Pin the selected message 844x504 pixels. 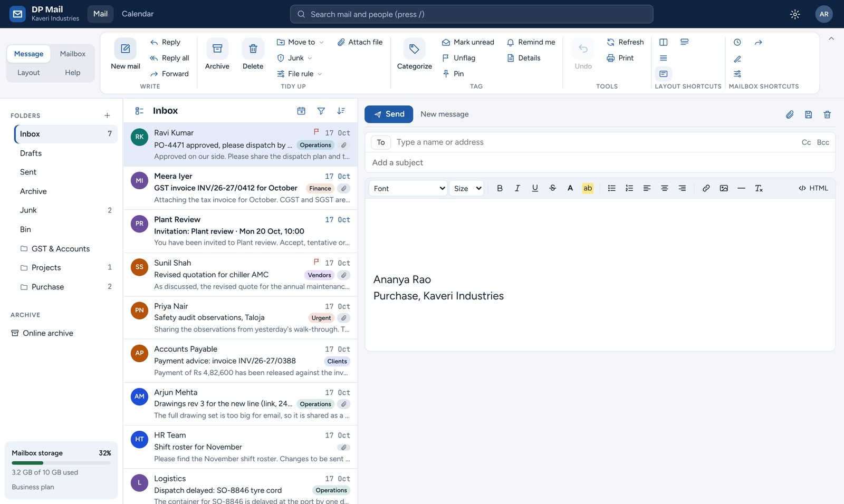pyautogui.click(x=453, y=74)
